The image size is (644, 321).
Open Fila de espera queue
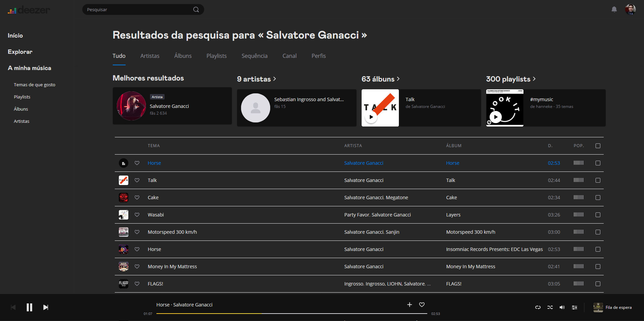pyautogui.click(x=613, y=307)
